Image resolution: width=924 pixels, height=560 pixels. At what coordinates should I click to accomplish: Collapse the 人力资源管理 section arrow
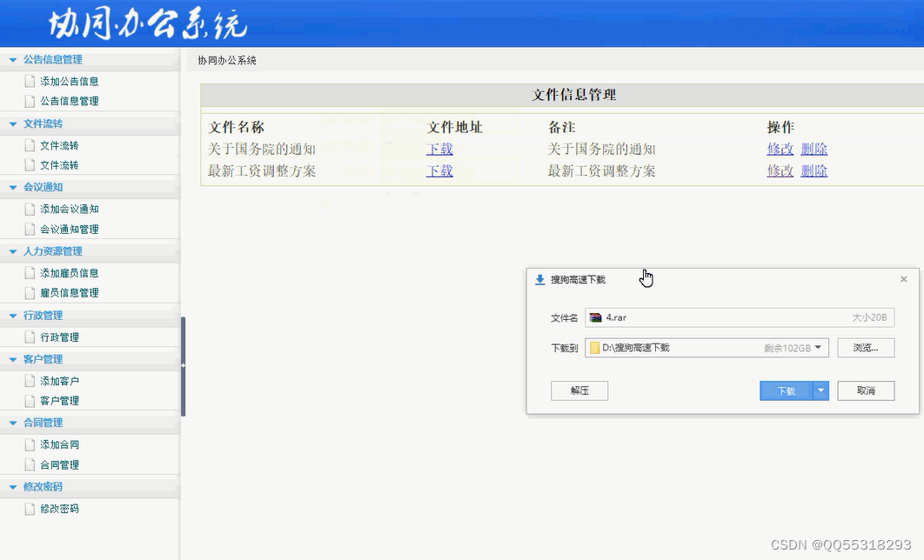(x=13, y=251)
